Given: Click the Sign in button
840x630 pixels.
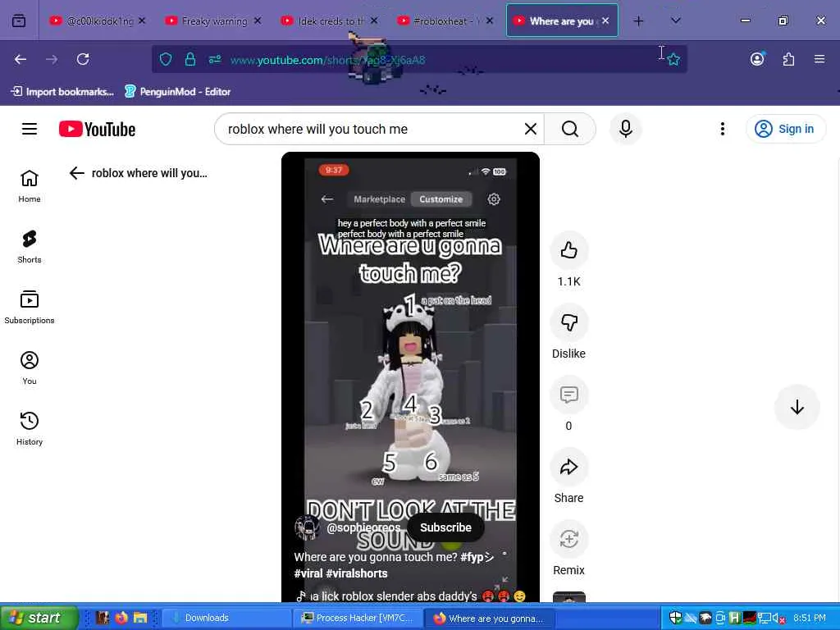Looking at the screenshot, I should coord(785,129).
